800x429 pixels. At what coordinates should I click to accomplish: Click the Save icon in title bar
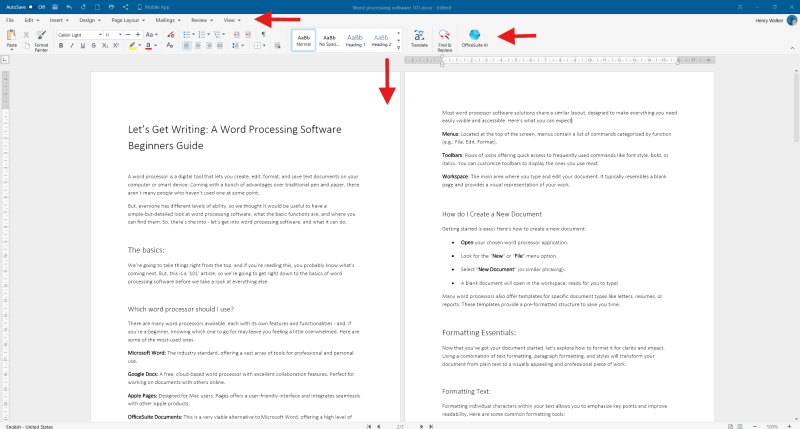(53, 6)
